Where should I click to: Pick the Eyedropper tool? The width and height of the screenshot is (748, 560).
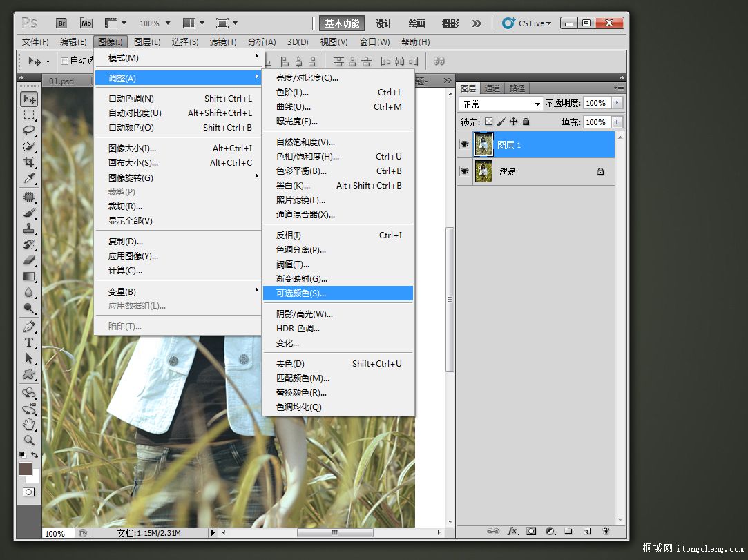(29, 179)
